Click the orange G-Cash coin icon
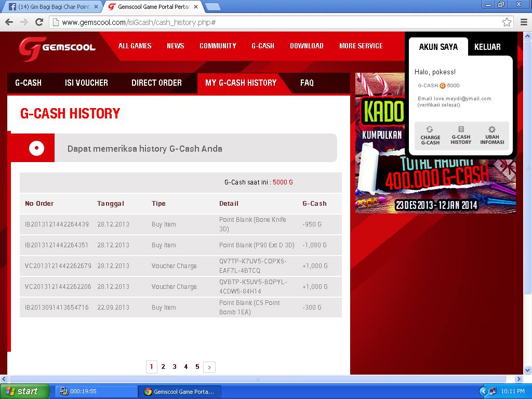The width and height of the screenshot is (532, 399). tap(443, 86)
